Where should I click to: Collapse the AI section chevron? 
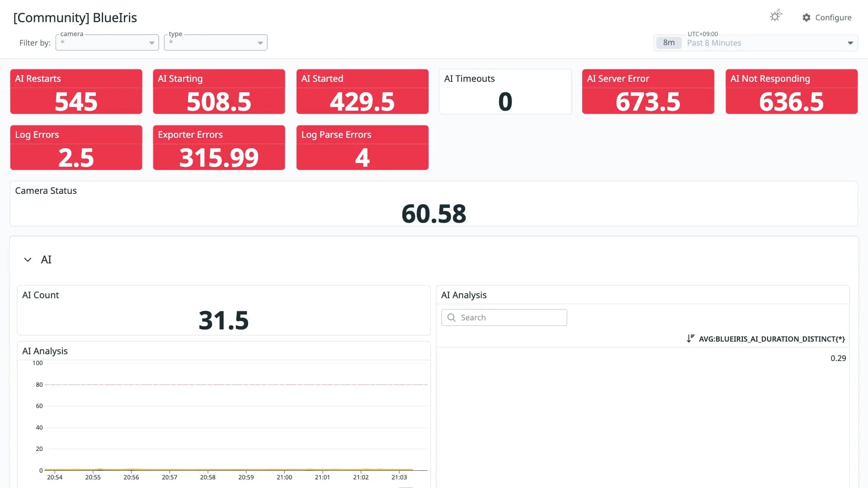tap(28, 260)
